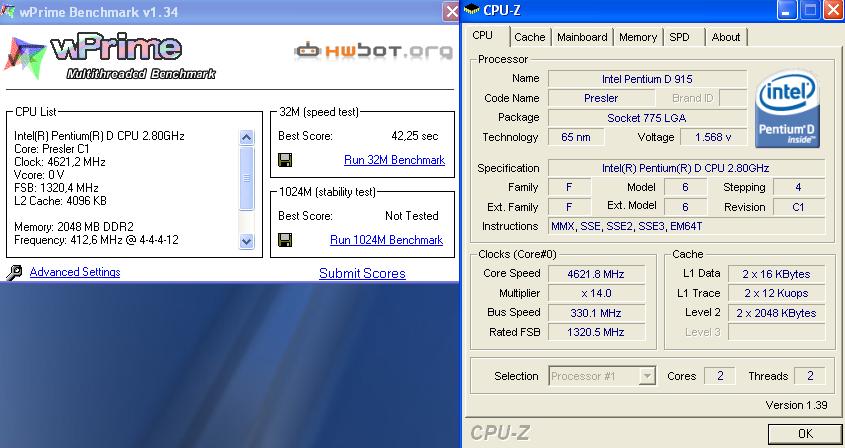This screenshot has width=845, height=448.
Task: Click the Cores value field
Action: [720, 376]
